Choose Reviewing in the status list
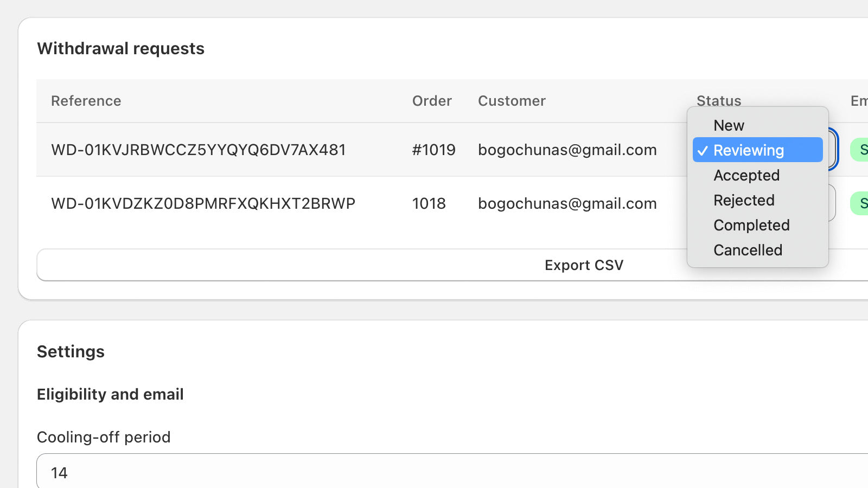Screen dimensions: 868x488 [757, 150]
